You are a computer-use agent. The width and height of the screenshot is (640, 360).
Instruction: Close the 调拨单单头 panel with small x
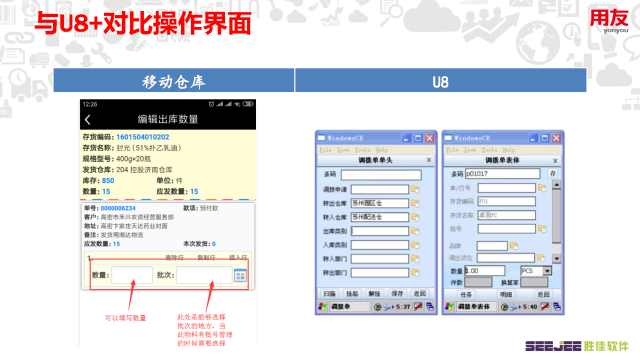[429, 160]
